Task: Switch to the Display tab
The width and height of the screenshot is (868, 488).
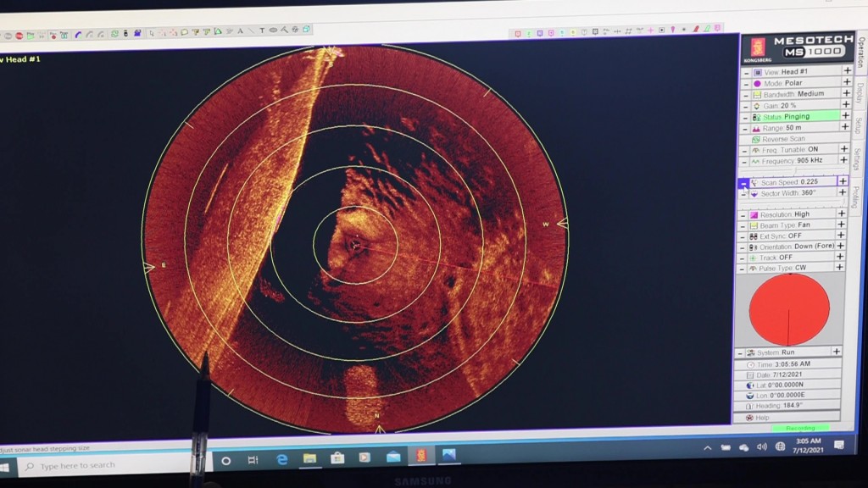Action: (859, 95)
